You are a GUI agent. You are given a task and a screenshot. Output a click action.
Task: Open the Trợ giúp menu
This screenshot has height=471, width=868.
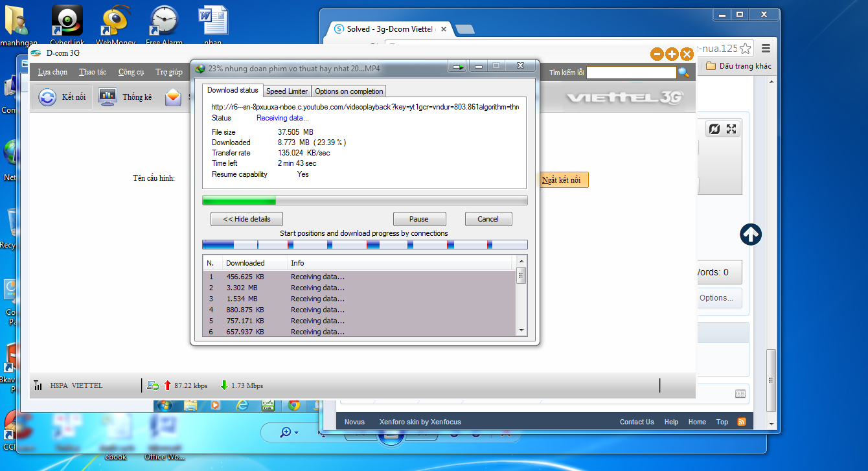(168, 72)
